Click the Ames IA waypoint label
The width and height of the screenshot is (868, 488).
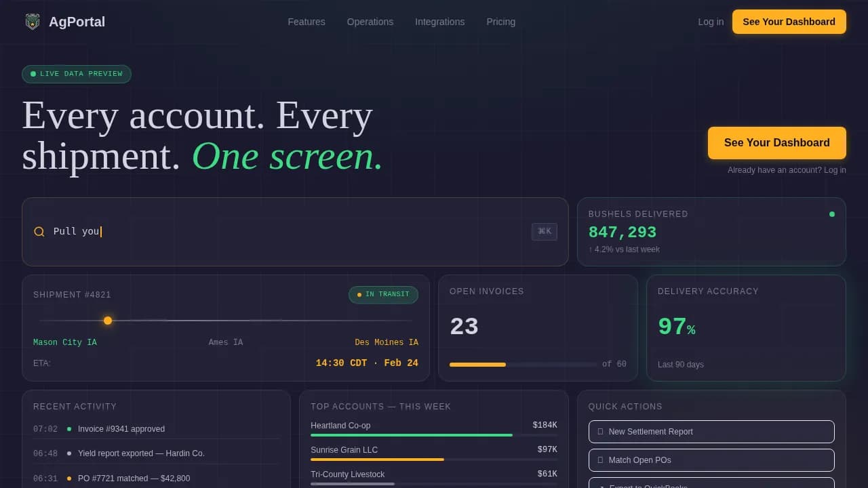[x=226, y=342]
